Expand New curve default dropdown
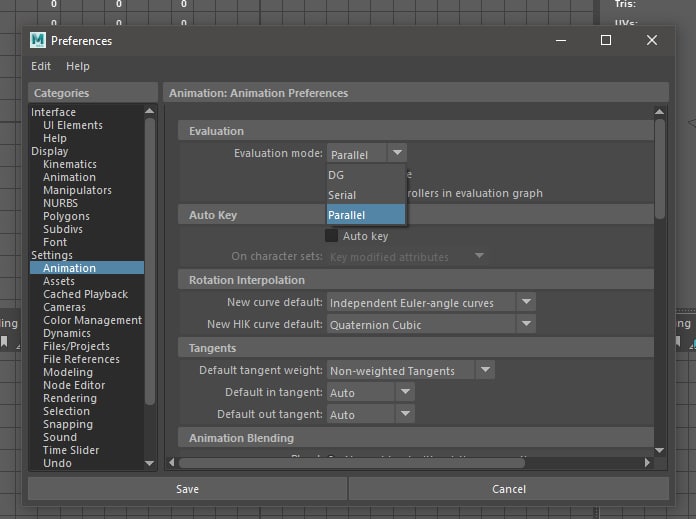Image resolution: width=696 pixels, height=519 pixels. (526, 302)
